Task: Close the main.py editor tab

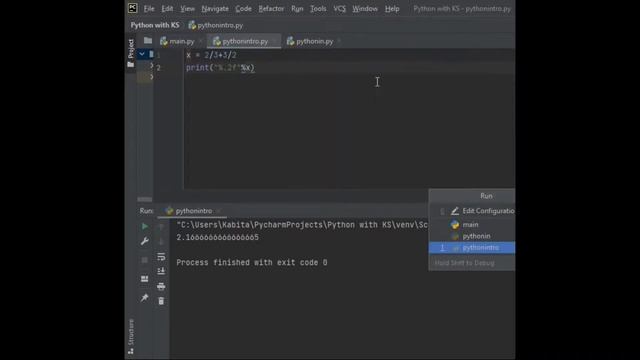Action: (x=200, y=41)
